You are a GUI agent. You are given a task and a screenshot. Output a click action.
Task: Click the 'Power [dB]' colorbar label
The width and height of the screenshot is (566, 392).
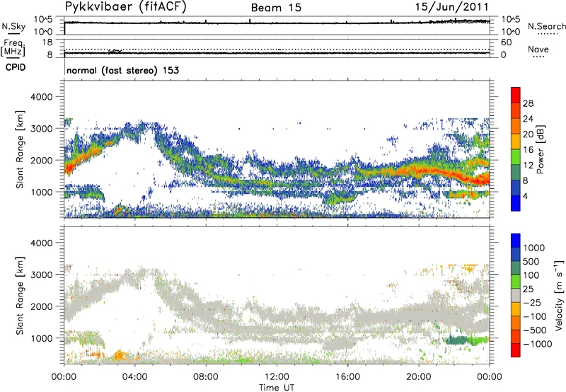[540, 149]
